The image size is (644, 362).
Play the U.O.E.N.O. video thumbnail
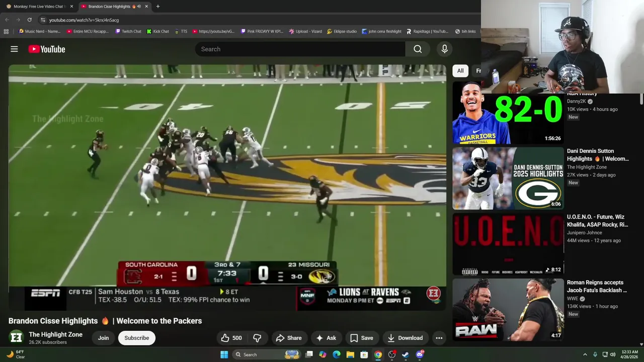point(508,244)
